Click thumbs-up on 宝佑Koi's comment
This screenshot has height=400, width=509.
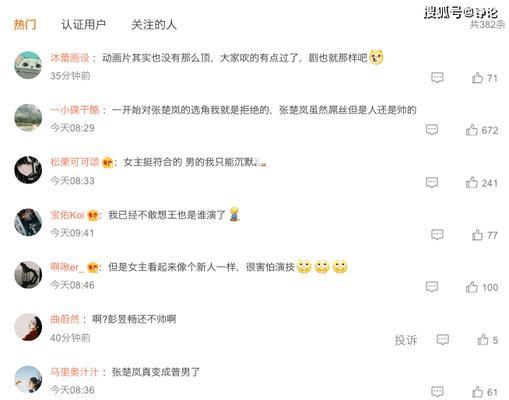tap(477, 235)
